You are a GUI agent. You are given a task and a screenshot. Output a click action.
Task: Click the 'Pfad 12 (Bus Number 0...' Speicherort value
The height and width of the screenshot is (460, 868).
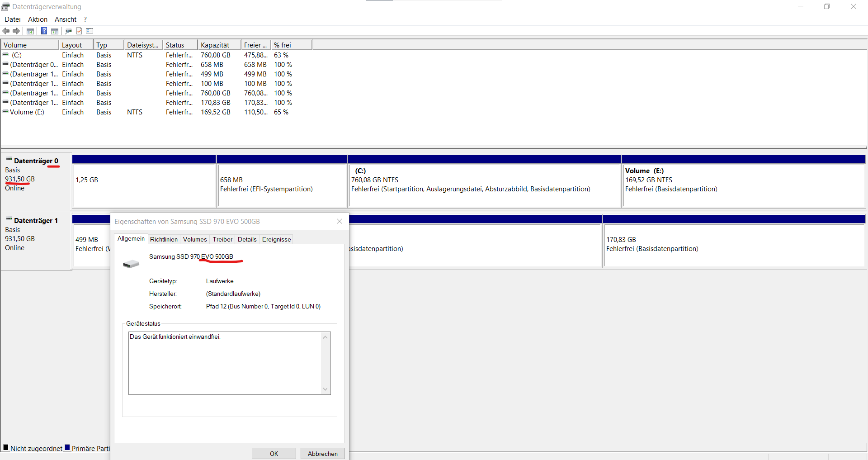tap(263, 307)
